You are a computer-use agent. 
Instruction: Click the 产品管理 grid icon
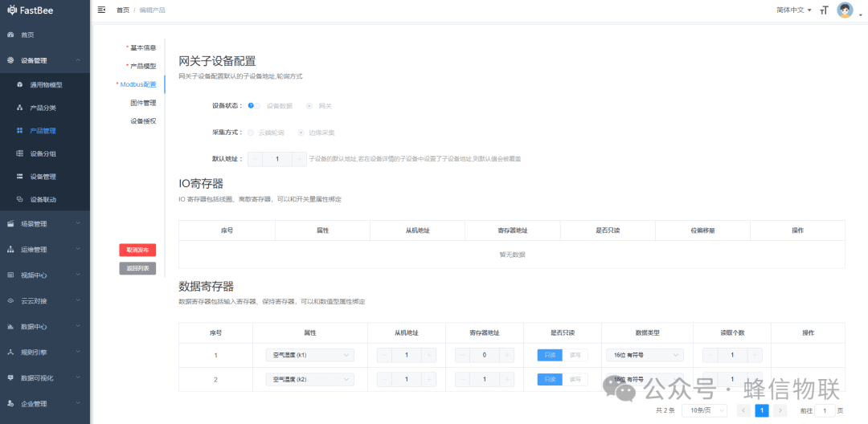coord(19,131)
